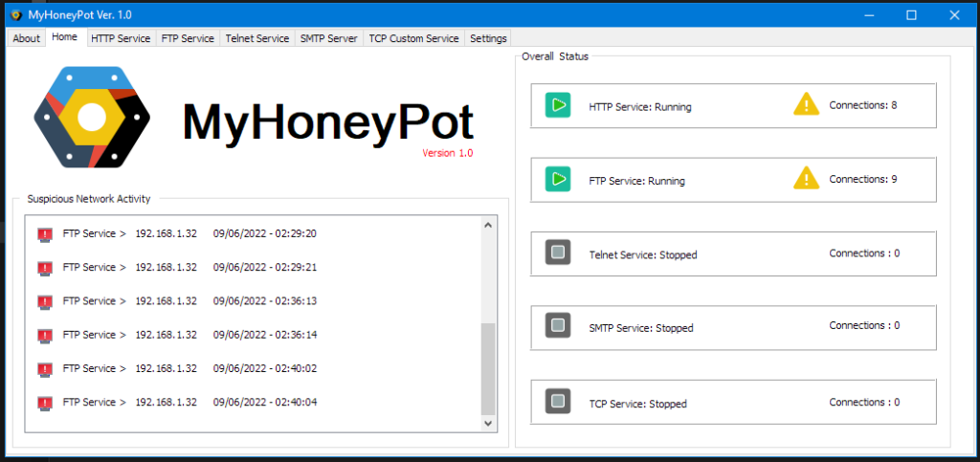Select "TCP Service: Stopped" status text
Screen dimensions: 980x462
coord(637,404)
